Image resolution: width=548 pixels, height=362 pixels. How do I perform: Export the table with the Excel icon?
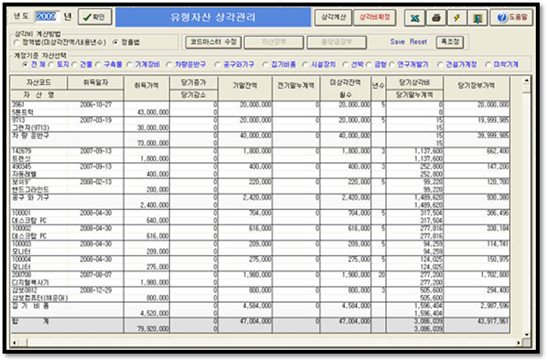(415, 17)
